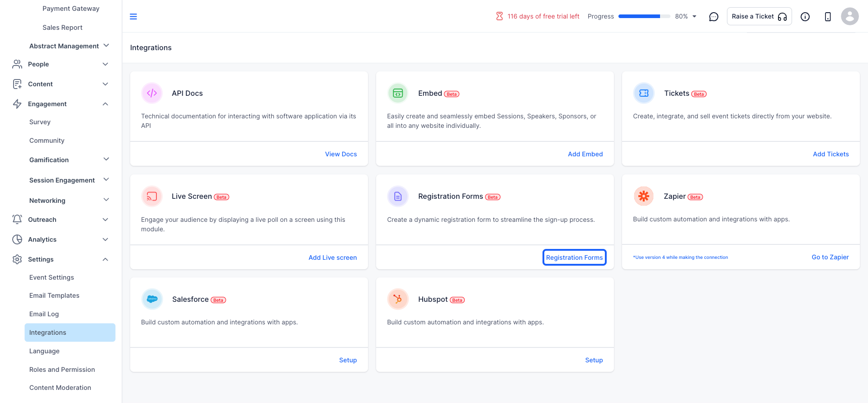Click the Add Embed link
Image resolution: width=868 pixels, height=403 pixels.
[x=585, y=154]
